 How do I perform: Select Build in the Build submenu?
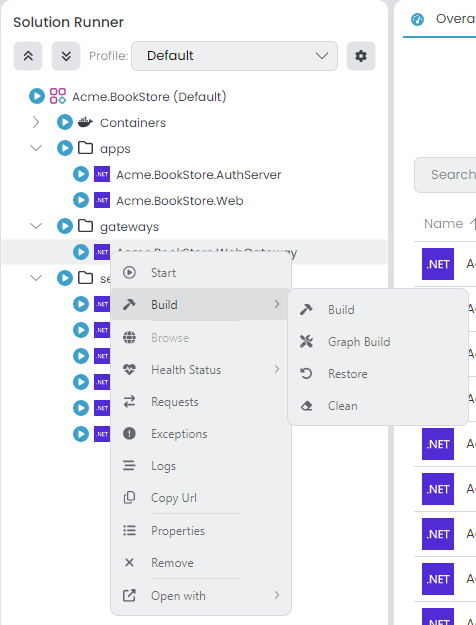(x=378, y=310)
